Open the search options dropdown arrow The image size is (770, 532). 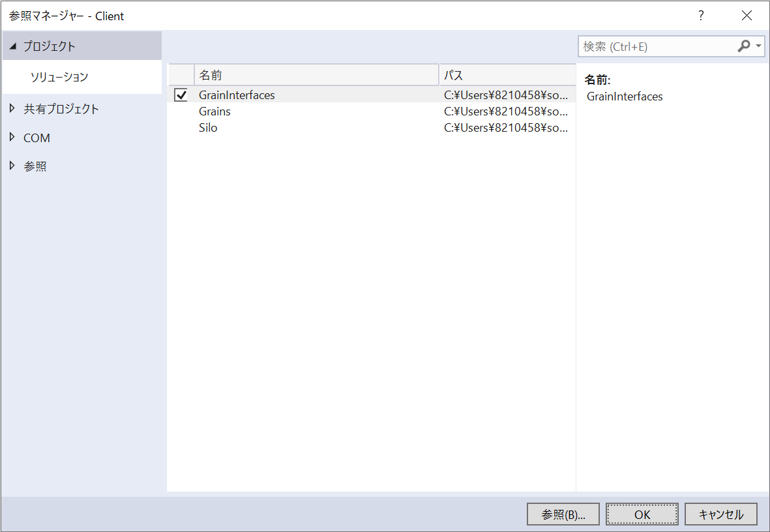[x=759, y=46]
